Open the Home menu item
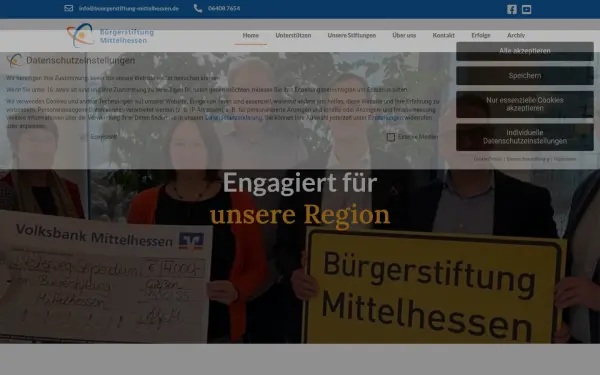The height and width of the screenshot is (375, 600). click(251, 35)
